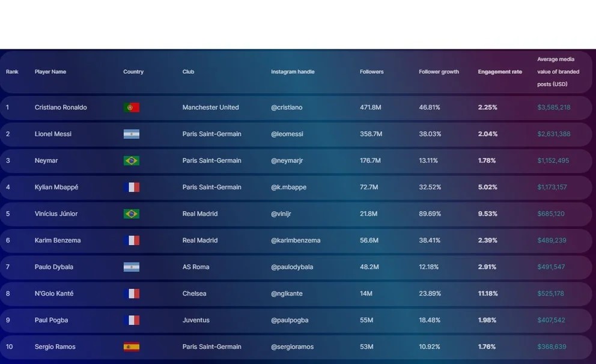Open the @leomessi Instagram handle
596x364 pixels.
point(288,134)
